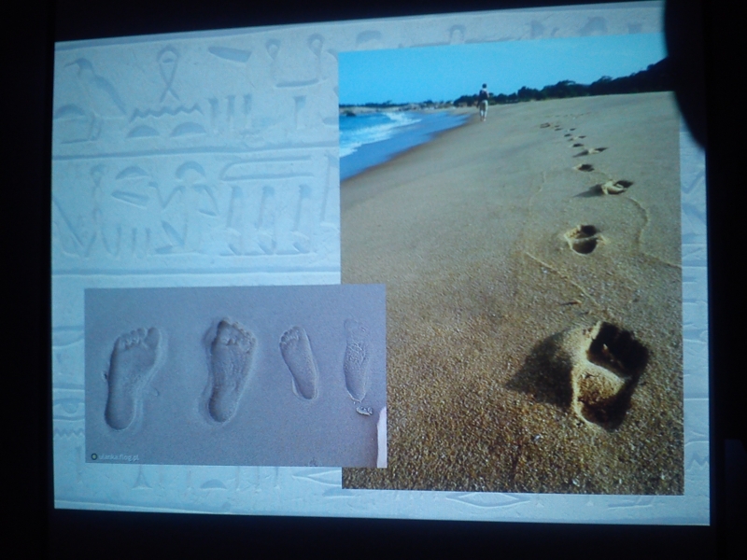747x560 pixels.
Task: Click the person walking on the beach
Action: click(483, 101)
